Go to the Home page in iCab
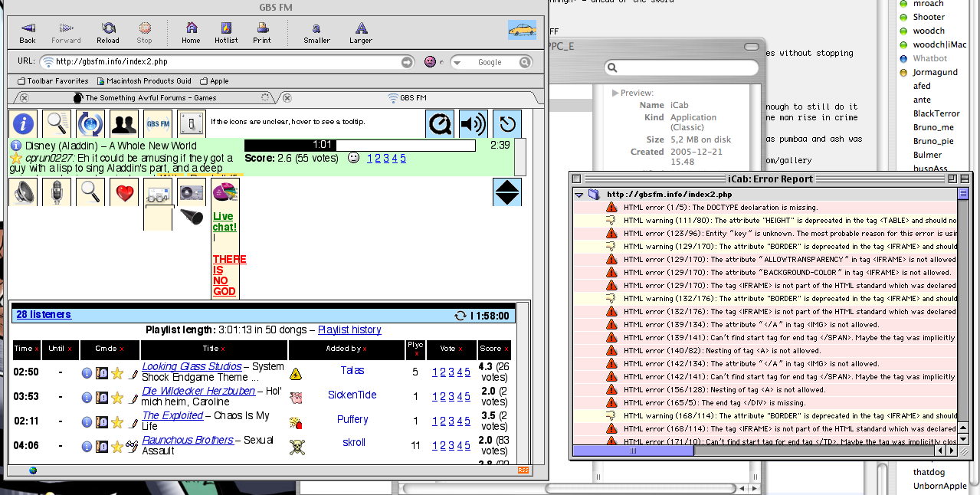980x495 pixels. [x=191, y=32]
